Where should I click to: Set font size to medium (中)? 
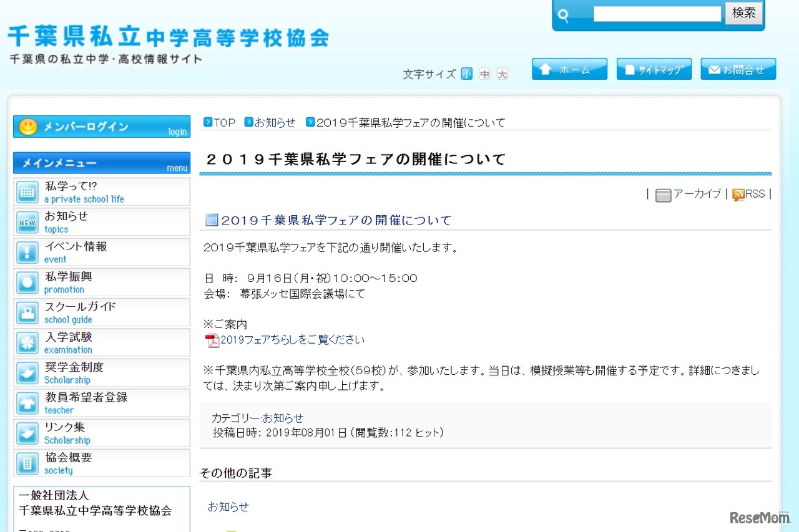484,74
